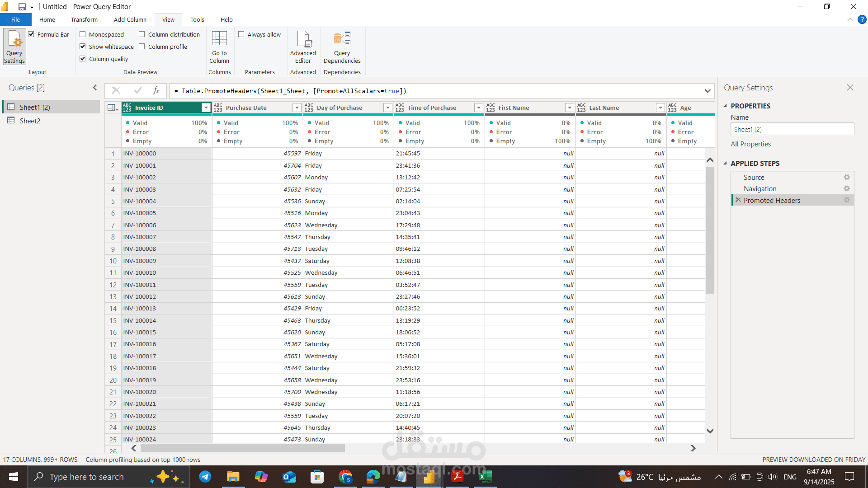This screenshot has width=868, height=488.
Task: Select the Sheet2 query
Action: [x=30, y=121]
